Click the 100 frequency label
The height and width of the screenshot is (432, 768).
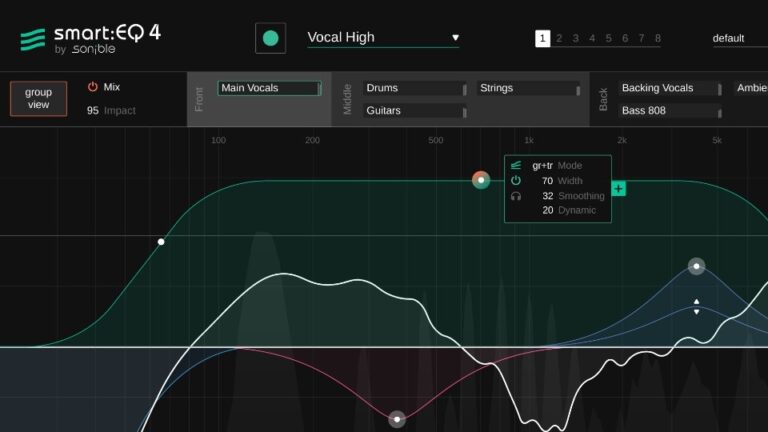(218, 141)
